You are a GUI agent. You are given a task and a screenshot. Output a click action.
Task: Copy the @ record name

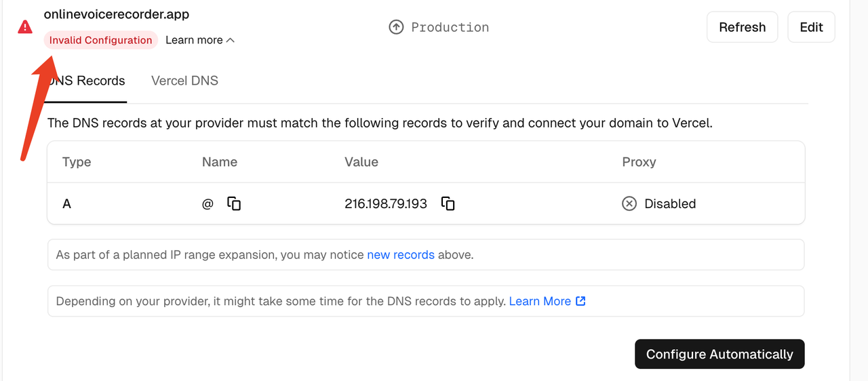[234, 203]
